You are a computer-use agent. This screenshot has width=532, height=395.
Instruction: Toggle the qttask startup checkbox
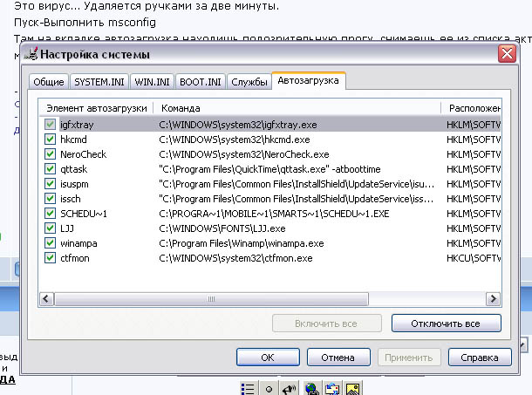(x=51, y=169)
